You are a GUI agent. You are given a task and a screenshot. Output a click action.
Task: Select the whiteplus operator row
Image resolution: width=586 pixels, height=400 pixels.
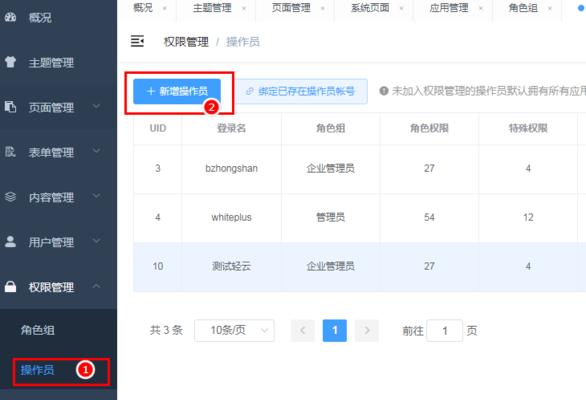pyautogui.click(x=360, y=217)
